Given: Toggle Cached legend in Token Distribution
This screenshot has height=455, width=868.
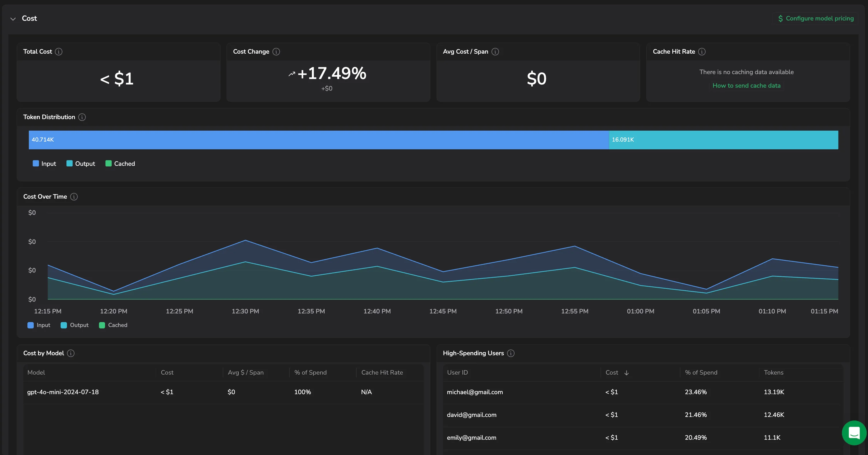Looking at the screenshot, I should coord(120,164).
